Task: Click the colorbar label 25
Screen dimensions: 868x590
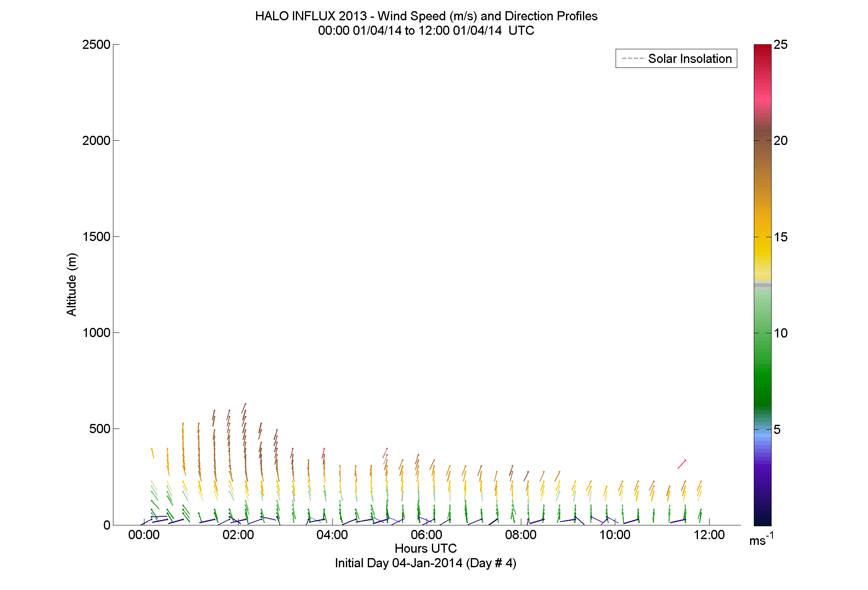Action: (x=780, y=44)
